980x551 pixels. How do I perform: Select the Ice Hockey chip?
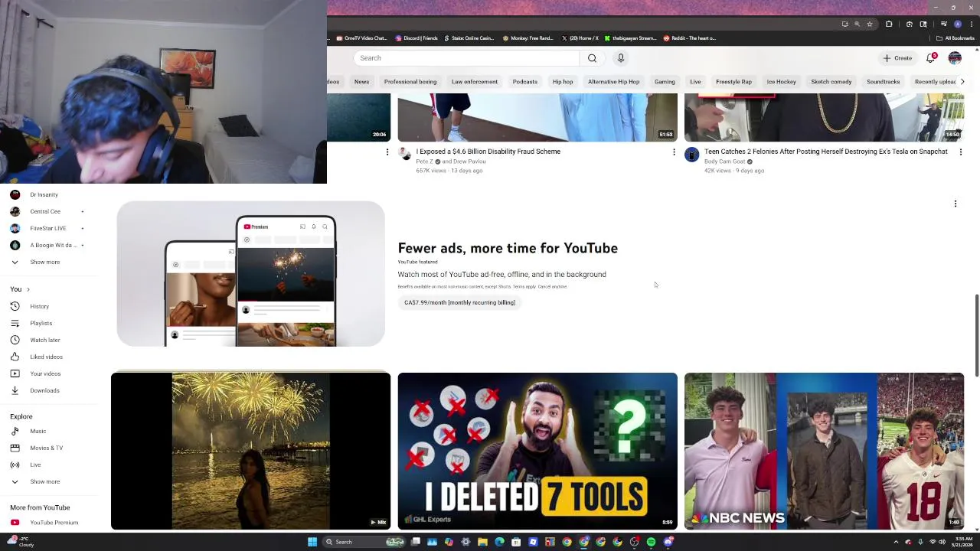[x=782, y=81]
